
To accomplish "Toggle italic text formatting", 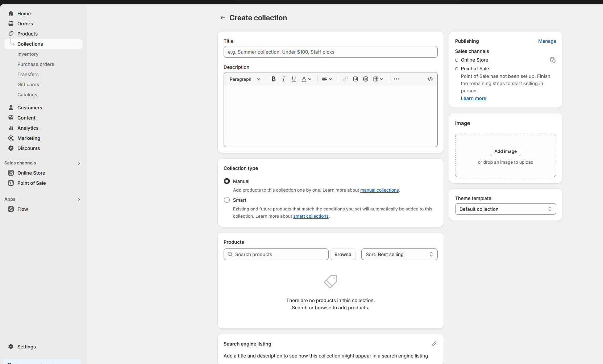I will (x=284, y=79).
